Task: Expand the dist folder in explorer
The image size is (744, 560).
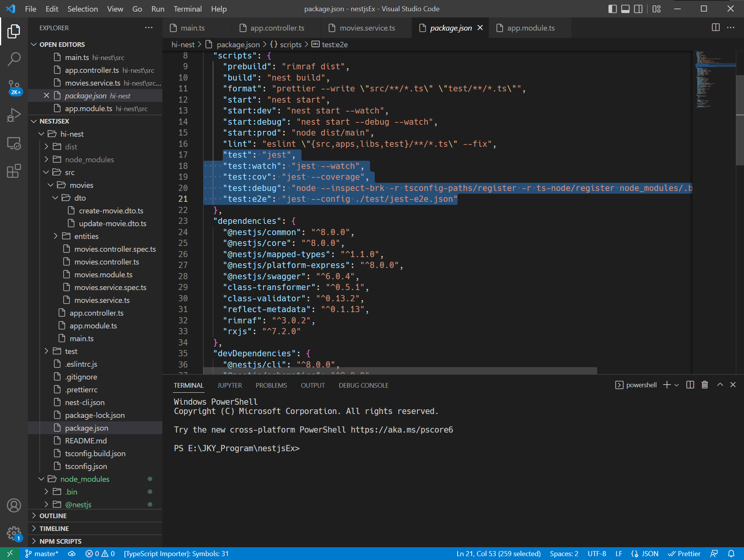Action: (71, 147)
